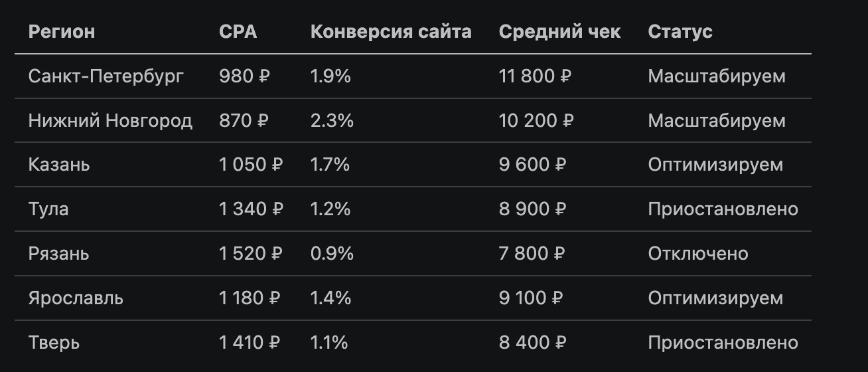Select the Конверсия сайта column header
The height and width of the screenshot is (372, 868).
(391, 31)
